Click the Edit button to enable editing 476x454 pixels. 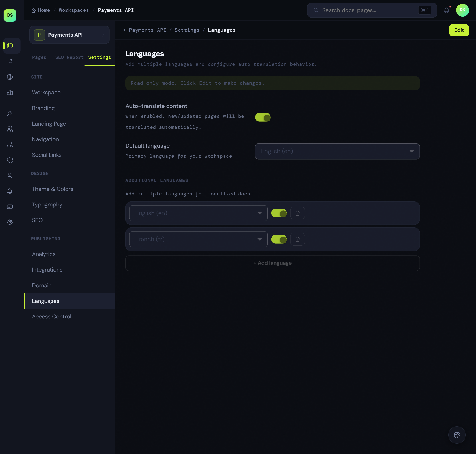pos(459,30)
